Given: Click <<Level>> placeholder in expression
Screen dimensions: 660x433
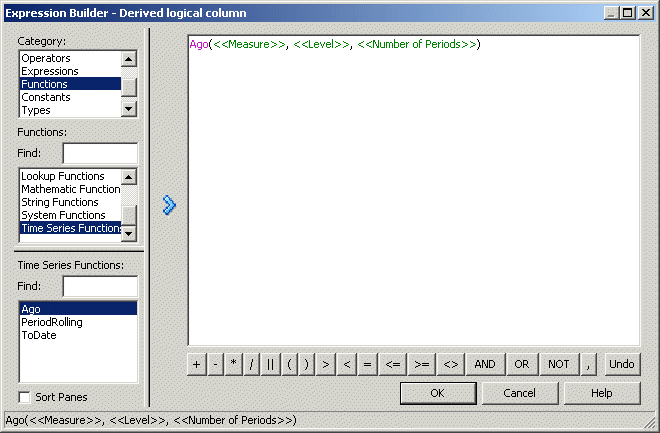Looking at the screenshot, I should [x=322, y=44].
